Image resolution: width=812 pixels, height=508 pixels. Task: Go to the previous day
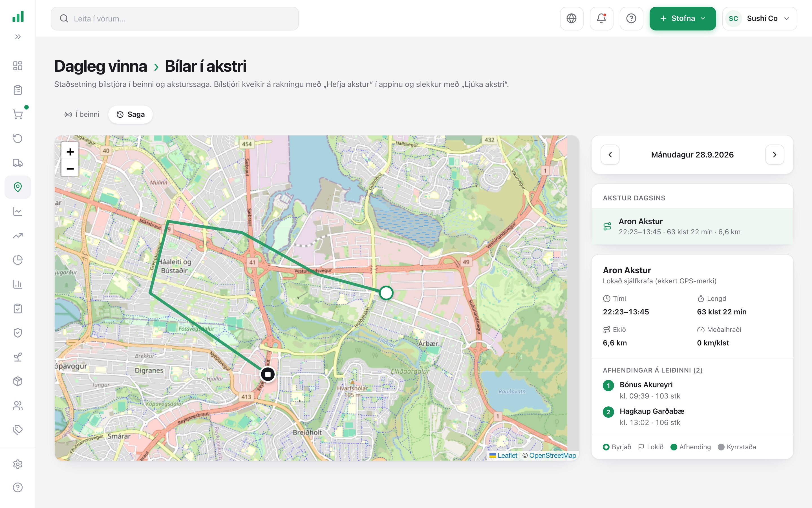coord(610,155)
